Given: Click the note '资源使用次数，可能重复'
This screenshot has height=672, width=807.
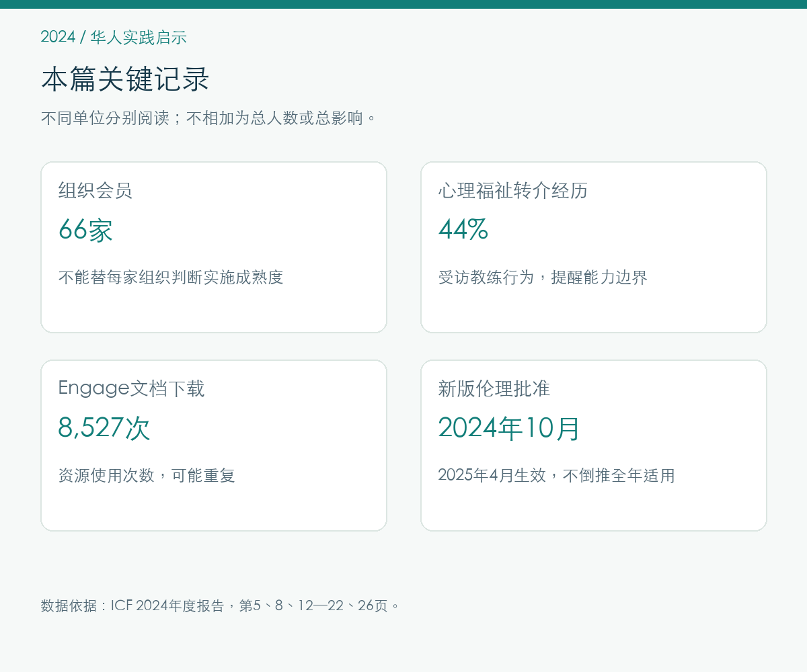Looking at the screenshot, I should coord(147,476).
